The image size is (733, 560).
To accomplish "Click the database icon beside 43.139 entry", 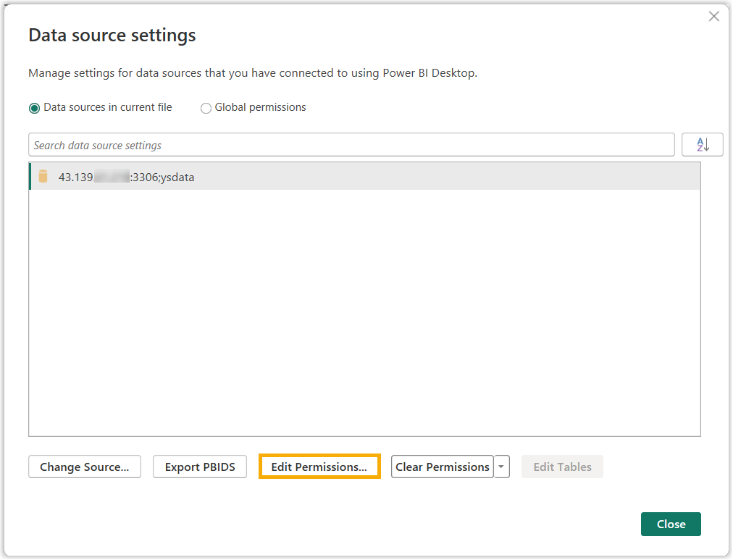I will (x=43, y=177).
